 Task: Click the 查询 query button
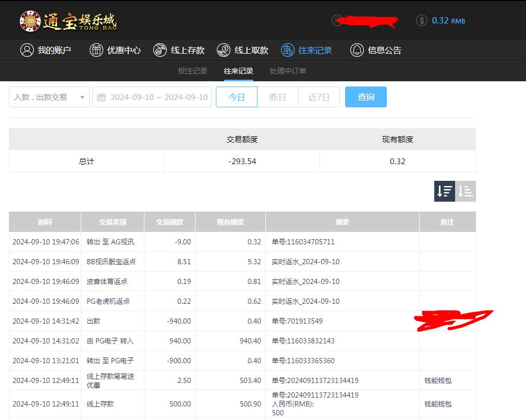coord(365,97)
